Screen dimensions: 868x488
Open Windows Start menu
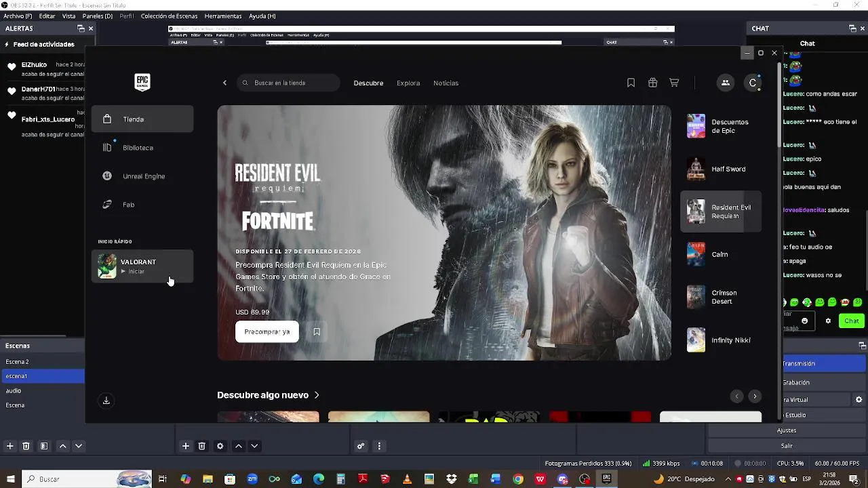(x=10, y=479)
